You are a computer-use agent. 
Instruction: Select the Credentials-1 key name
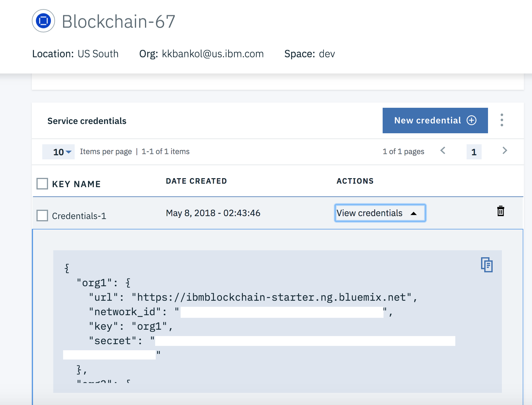pyautogui.click(x=79, y=216)
